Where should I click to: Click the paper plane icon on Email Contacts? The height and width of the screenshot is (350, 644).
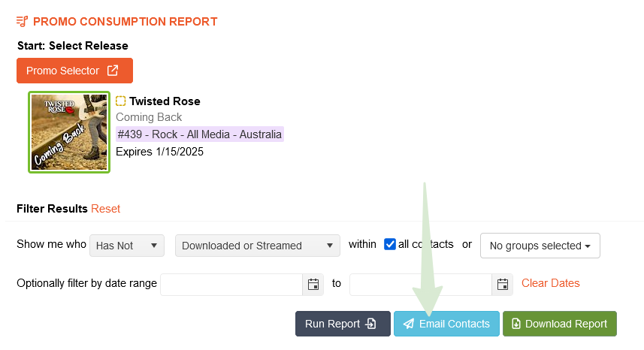click(409, 324)
